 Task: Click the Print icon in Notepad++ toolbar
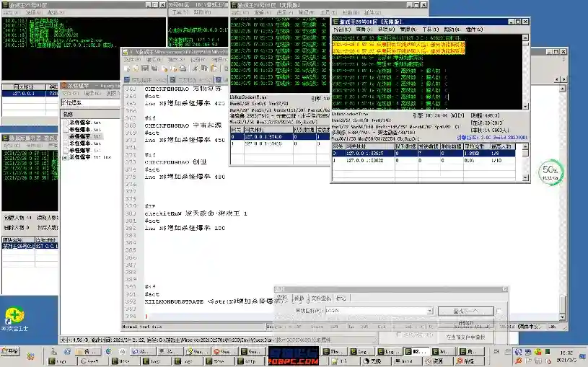click(183, 68)
